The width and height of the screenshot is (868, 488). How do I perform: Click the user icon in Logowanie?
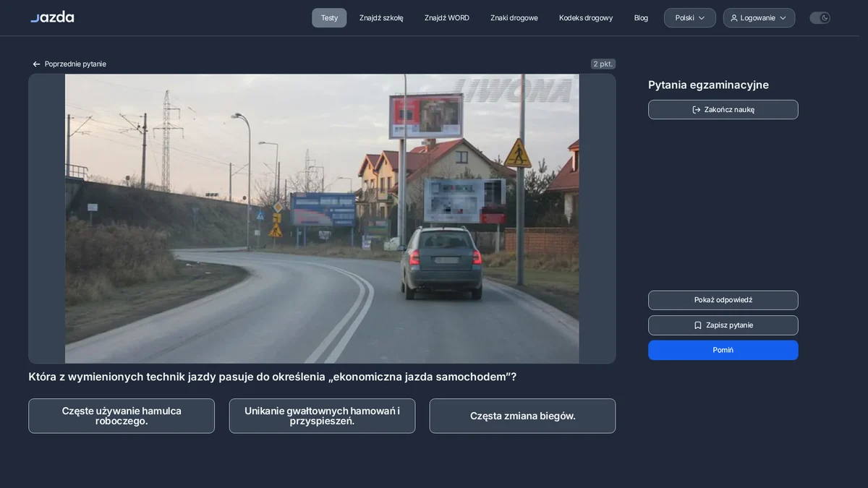(734, 18)
